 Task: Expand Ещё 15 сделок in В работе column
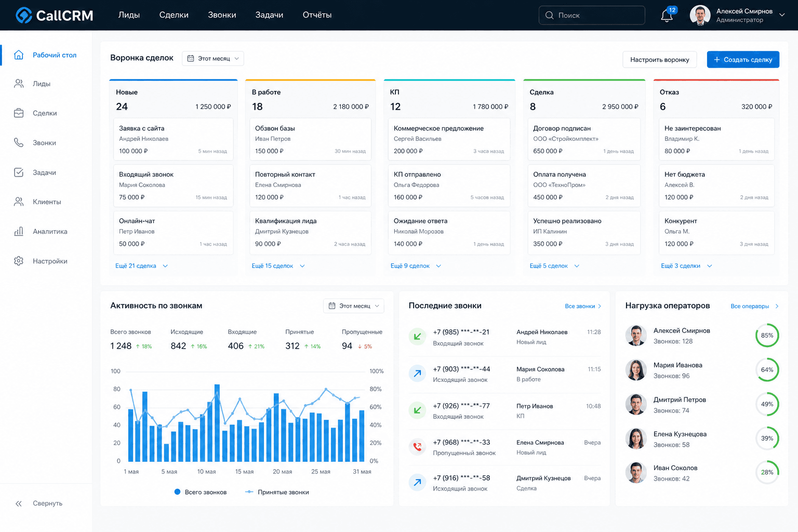coord(278,265)
